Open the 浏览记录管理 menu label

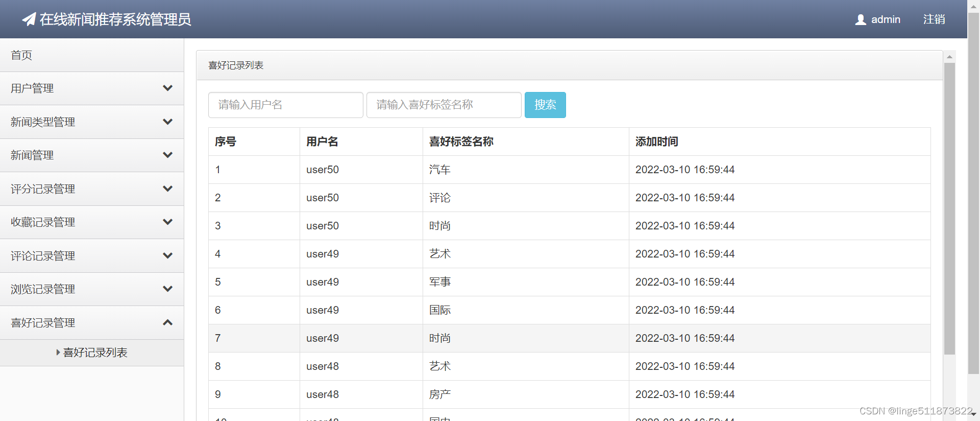43,289
